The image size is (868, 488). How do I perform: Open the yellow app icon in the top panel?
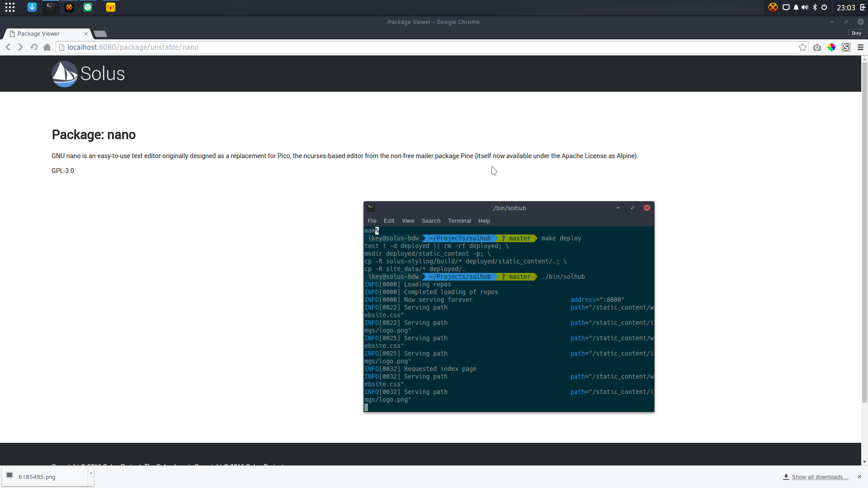pos(111,7)
